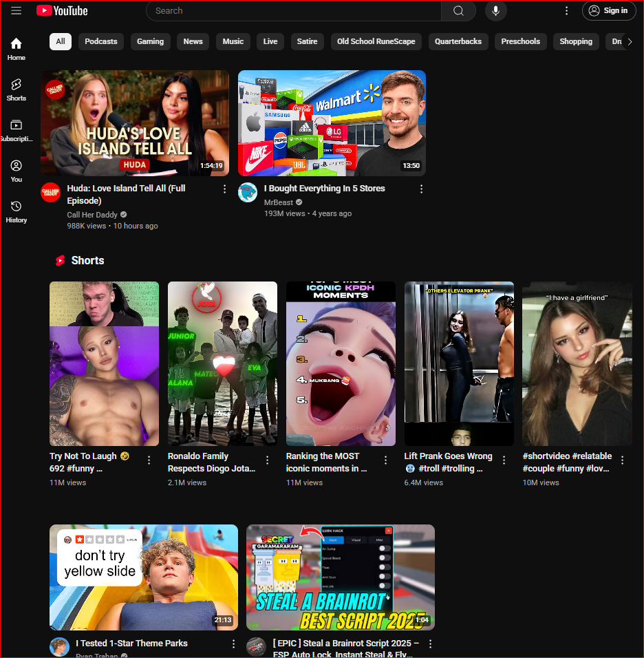
Task: Open channel avatar for 1-Star Theme Parks video
Action: [x=59, y=647]
